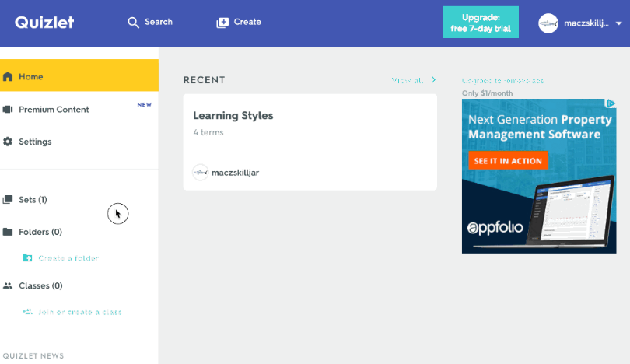Screen dimensions: 630x364
Task: Click the profile avatar in header
Action: click(x=548, y=23)
